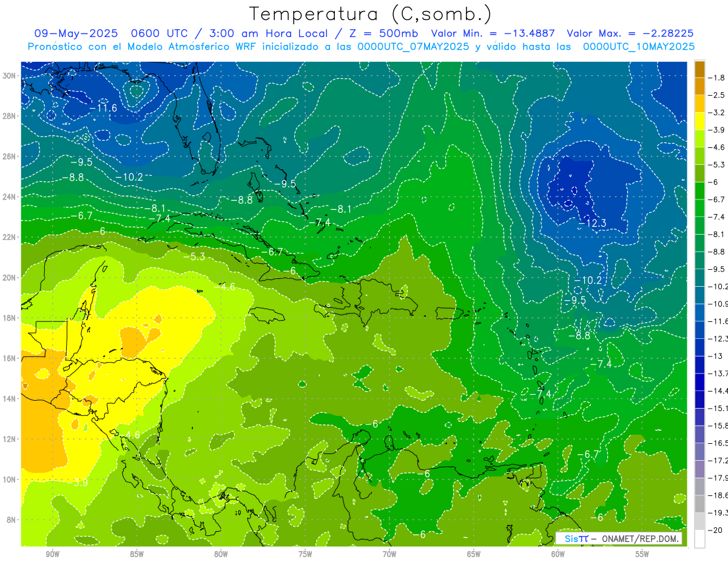Click the 'ONAMET/REP.DOM.' credit text
The width and height of the screenshot is (728, 562).
[x=639, y=538]
